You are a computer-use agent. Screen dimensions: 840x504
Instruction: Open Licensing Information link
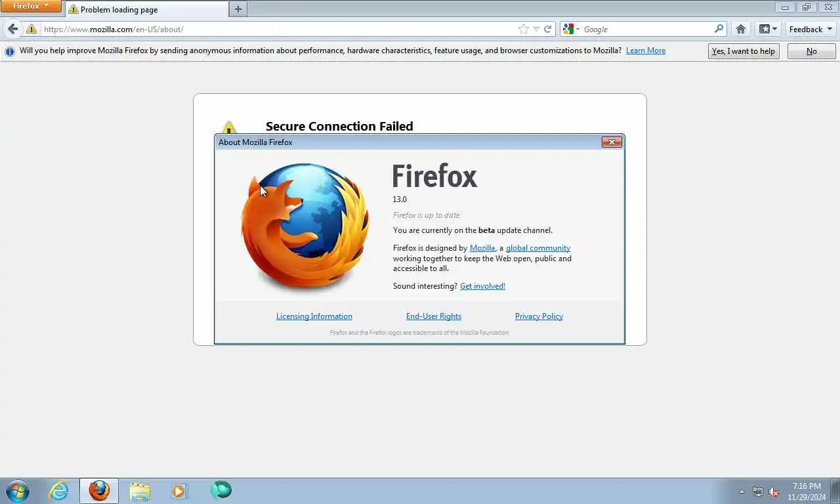coord(314,316)
